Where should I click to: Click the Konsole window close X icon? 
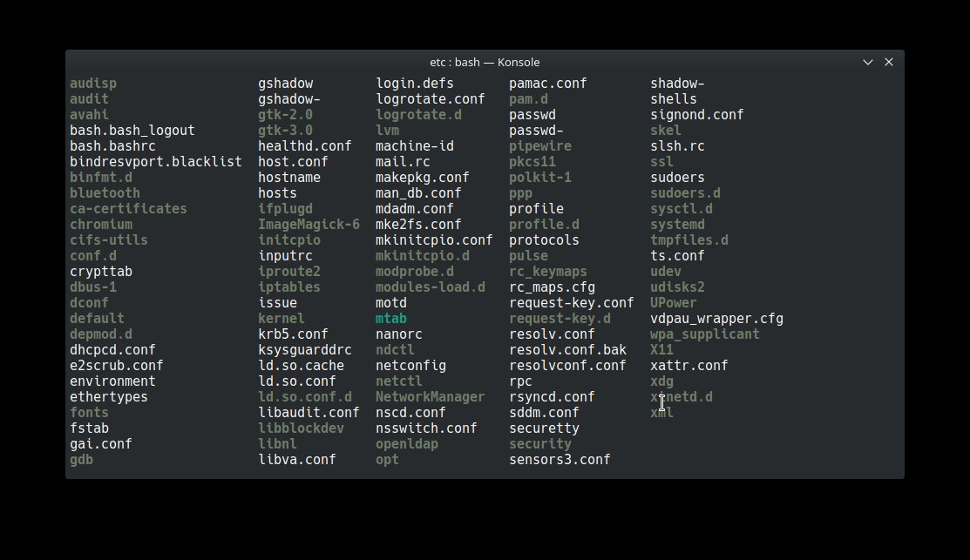pos(889,62)
